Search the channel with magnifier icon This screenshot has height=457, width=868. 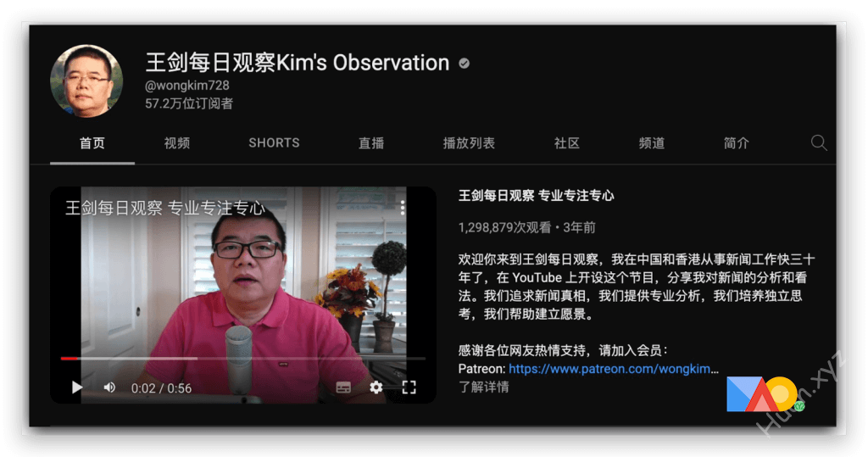(818, 143)
